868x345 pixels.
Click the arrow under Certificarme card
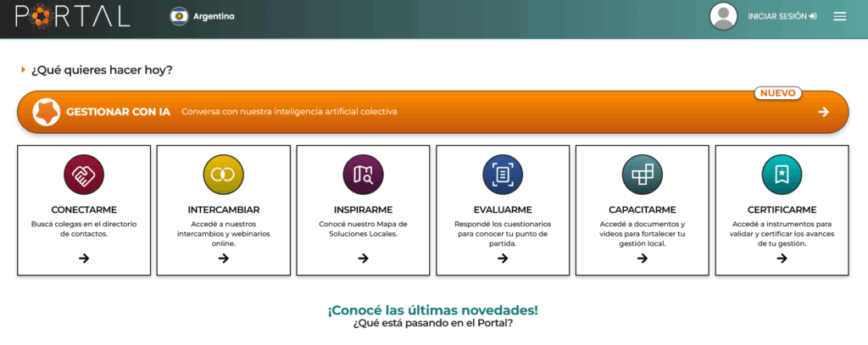point(782,259)
